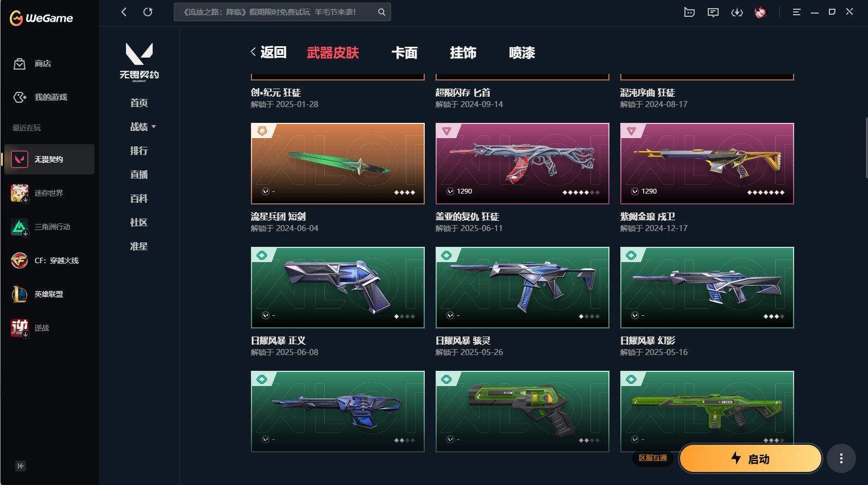Switch to the 卡面 tab
This screenshot has width=868, height=485.
pyautogui.click(x=405, y=53)
